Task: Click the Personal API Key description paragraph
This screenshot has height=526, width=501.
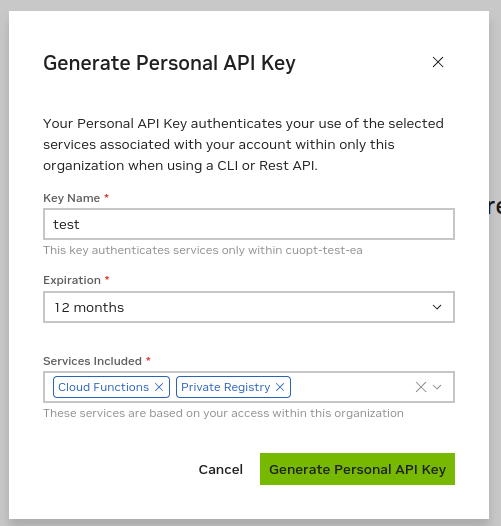Action: pos(244,145)
